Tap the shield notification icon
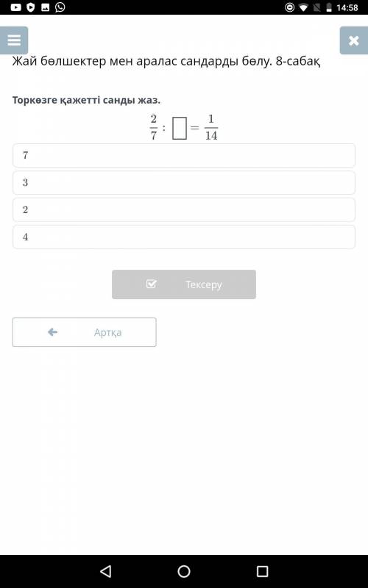The image size is (368, 588). 31,7
